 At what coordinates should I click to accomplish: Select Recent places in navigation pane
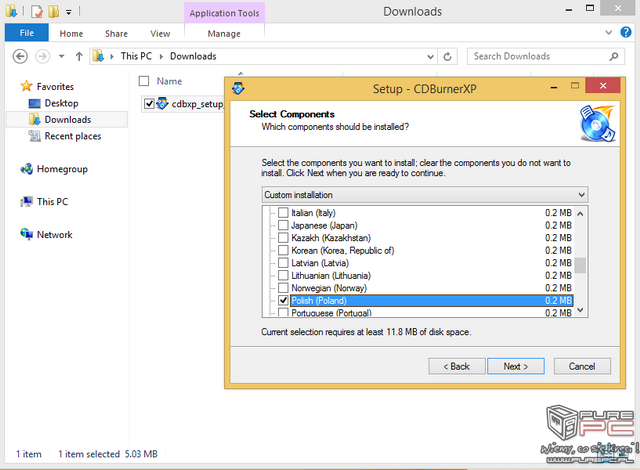point(73,136)
